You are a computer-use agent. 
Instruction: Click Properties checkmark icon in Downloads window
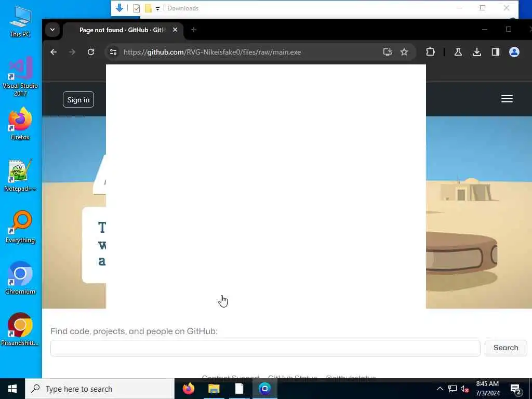point(137,8)
